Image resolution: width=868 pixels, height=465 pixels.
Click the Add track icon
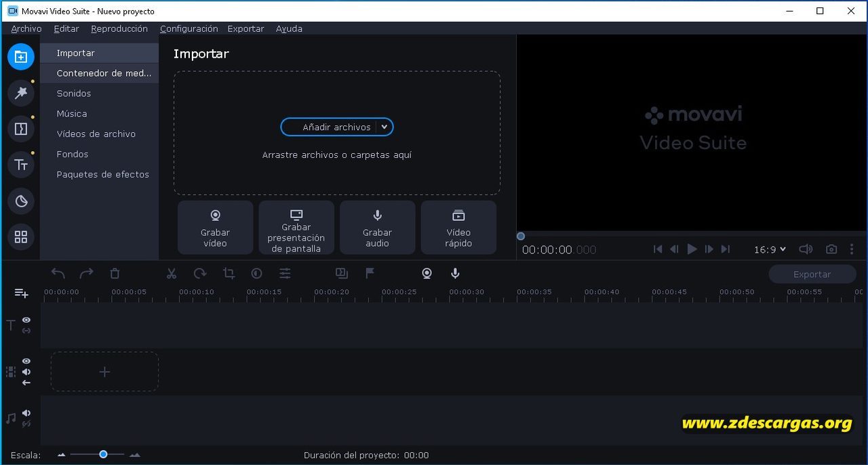[21, 293]
